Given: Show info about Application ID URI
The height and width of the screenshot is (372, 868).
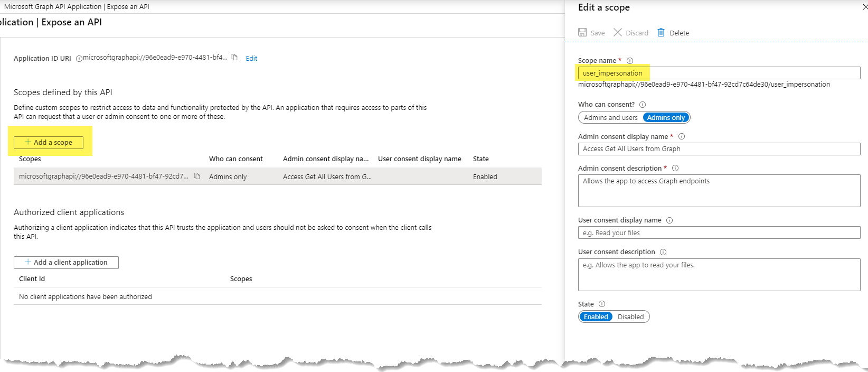Looking at the screenshot, I should [x=79, y=59].
